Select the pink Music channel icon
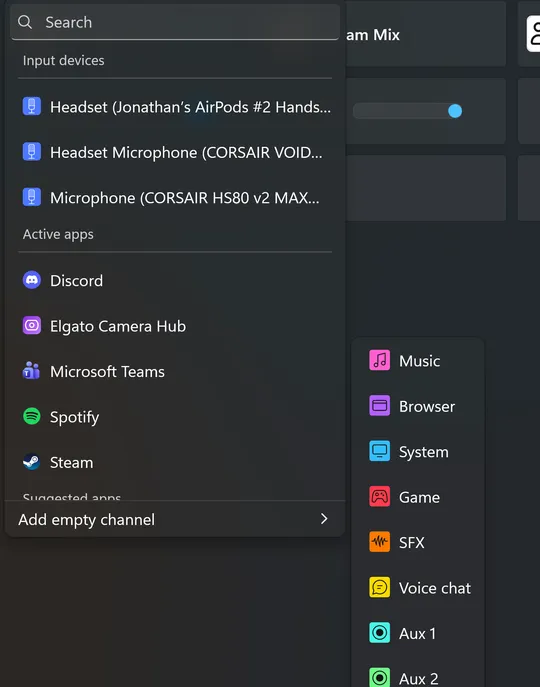The image size is (540, 687). [x=380, y=360]
